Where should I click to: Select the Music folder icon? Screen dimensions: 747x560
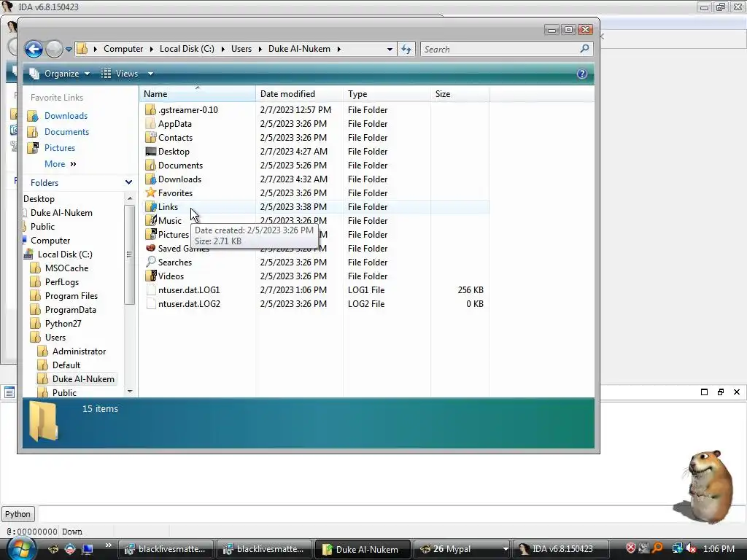pyautogui.click(x=150, y=220)
